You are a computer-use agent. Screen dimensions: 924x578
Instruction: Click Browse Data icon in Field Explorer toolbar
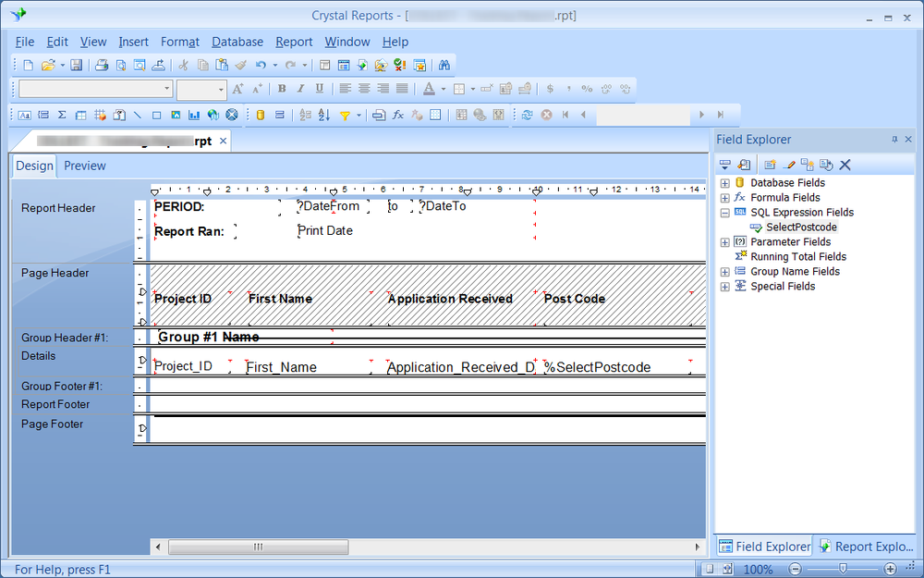point(744,166)
